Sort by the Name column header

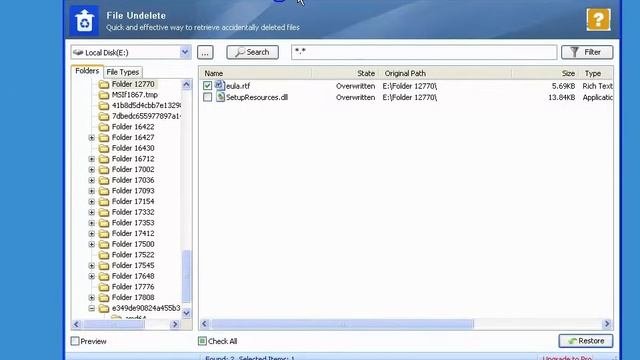(256, 73)
